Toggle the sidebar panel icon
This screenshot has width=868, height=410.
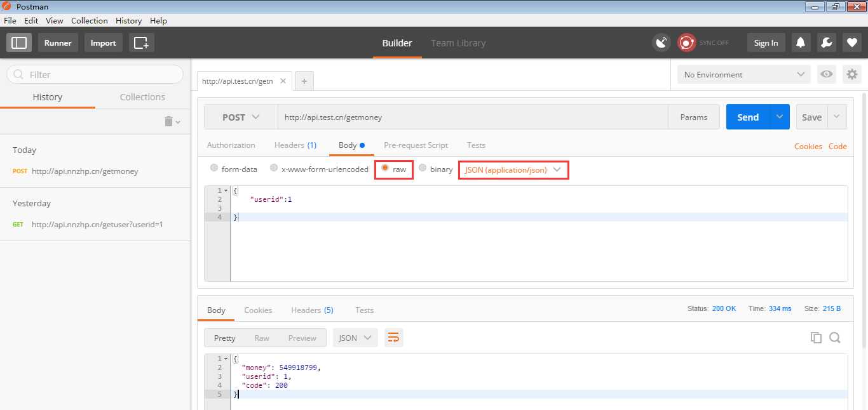[19, 43]
